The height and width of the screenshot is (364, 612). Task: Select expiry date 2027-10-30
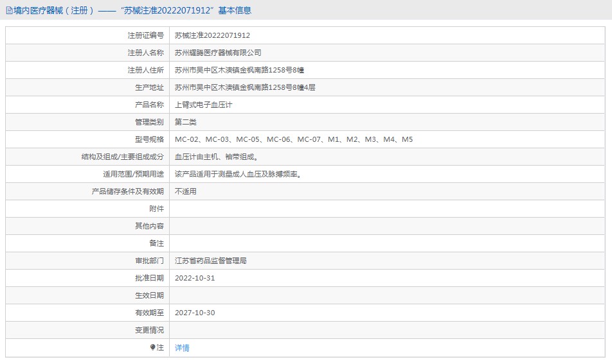[x=195, y=313]
